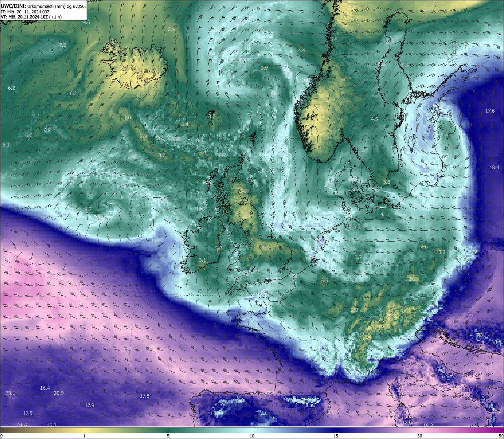Click the 'VT: Mið. 20.11.2024 10Z (+1 h)' line

(31, 17)
